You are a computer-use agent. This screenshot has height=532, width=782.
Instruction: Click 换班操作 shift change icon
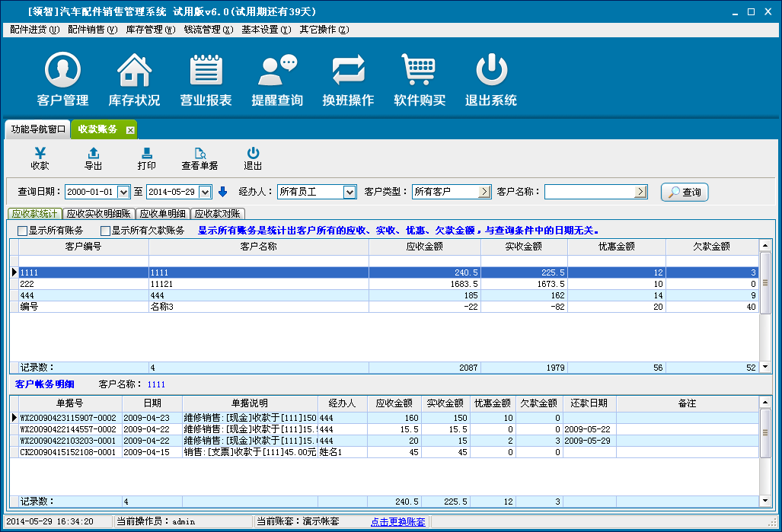pyautogui.click(x=349, y=71)
